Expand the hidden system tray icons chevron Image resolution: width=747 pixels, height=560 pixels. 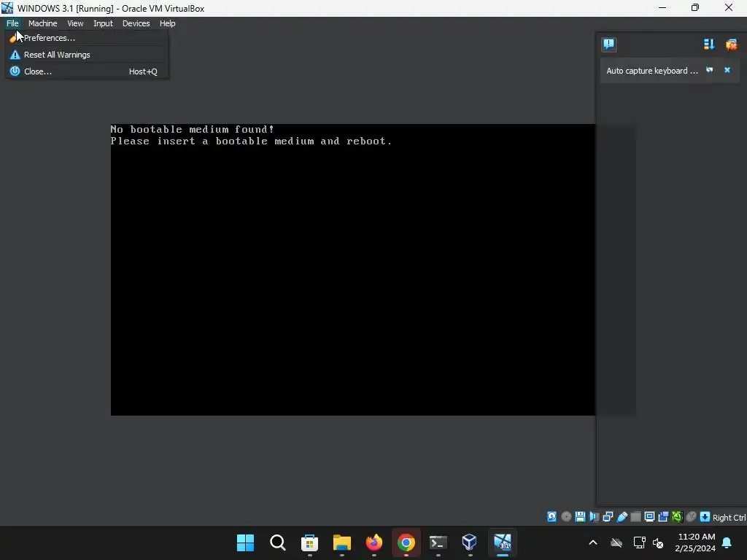pos(593,542)
